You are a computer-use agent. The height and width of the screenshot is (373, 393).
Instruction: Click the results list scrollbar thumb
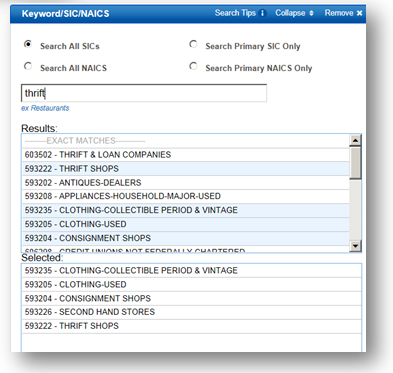click(355, 163)
